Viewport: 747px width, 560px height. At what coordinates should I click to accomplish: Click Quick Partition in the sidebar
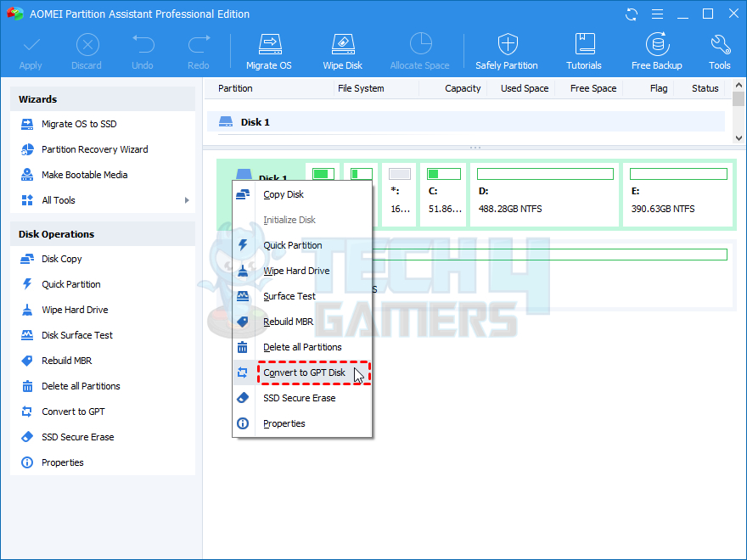point(103,284)
